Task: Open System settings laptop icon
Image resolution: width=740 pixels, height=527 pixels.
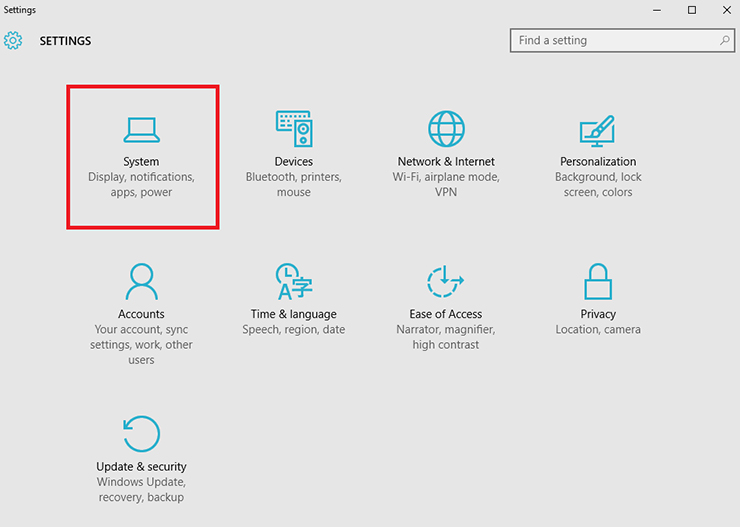Action: [142, 130]
